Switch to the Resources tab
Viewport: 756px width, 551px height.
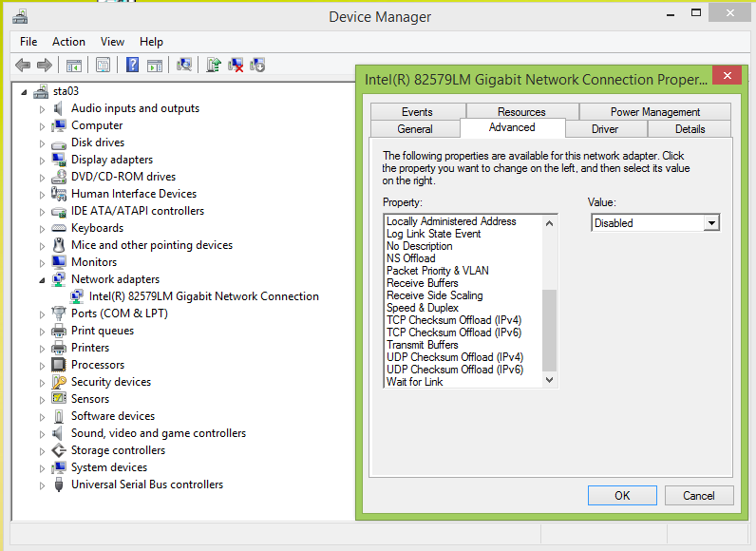pos(521,112)
